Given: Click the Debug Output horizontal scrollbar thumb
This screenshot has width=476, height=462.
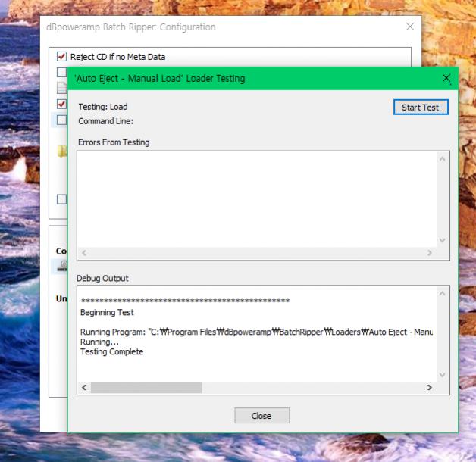Looking at the screenshot, I should (x=146, y=387).
